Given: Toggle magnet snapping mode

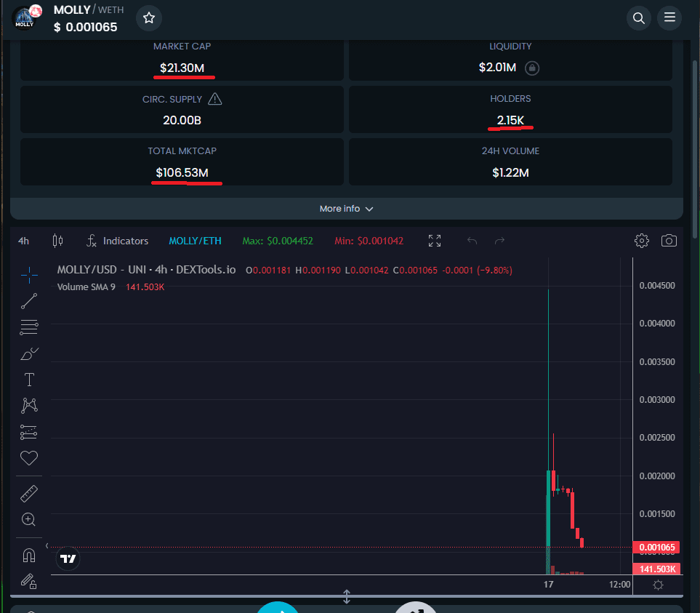Looking at the screenshot, I should 28,555.
